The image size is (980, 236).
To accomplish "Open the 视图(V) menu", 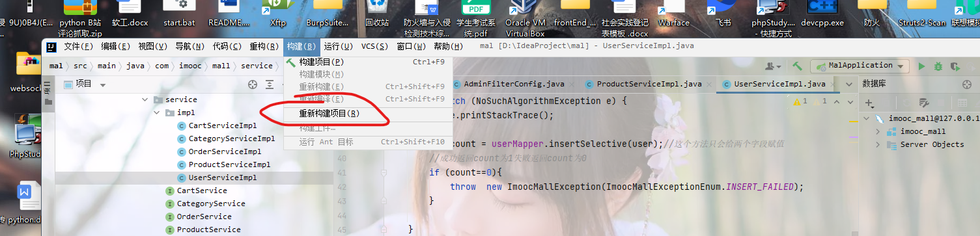I will point(153,47).
